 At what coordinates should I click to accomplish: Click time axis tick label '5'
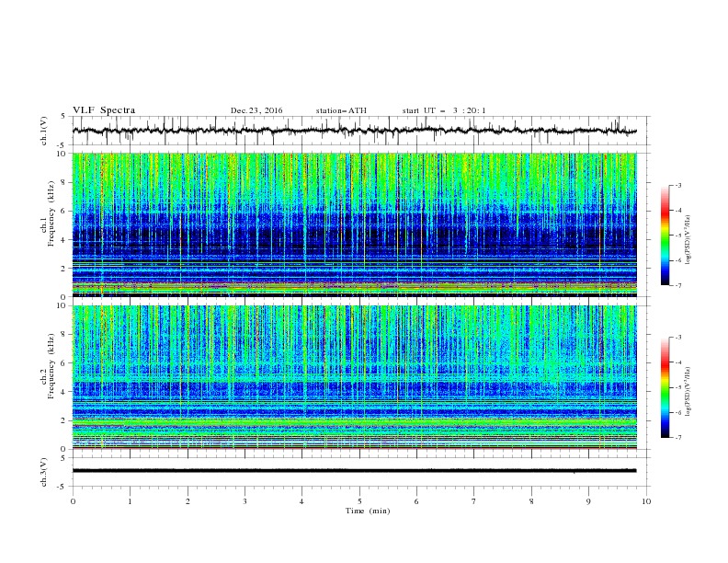click(359, 501)
